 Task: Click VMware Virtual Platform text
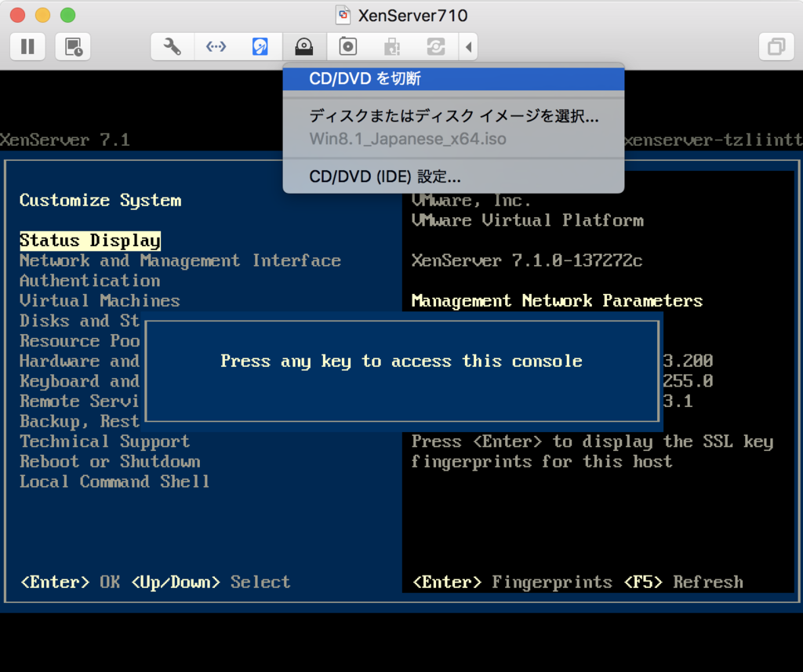[528, 220]
